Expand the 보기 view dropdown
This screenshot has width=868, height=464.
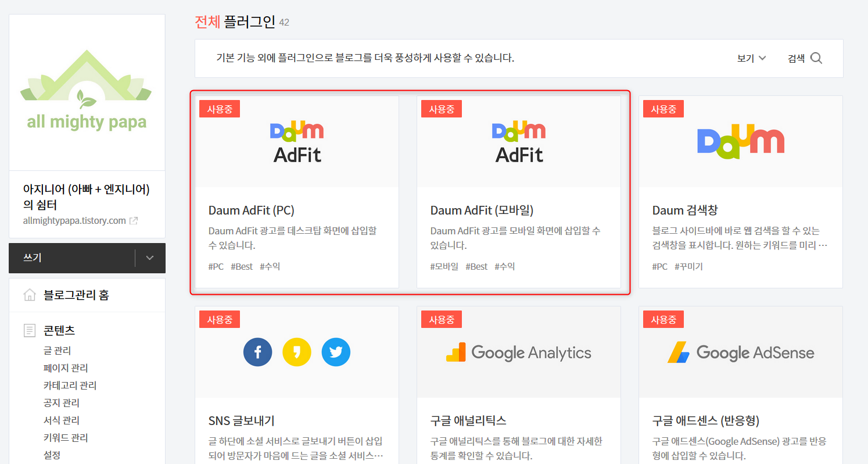(752, 58)
